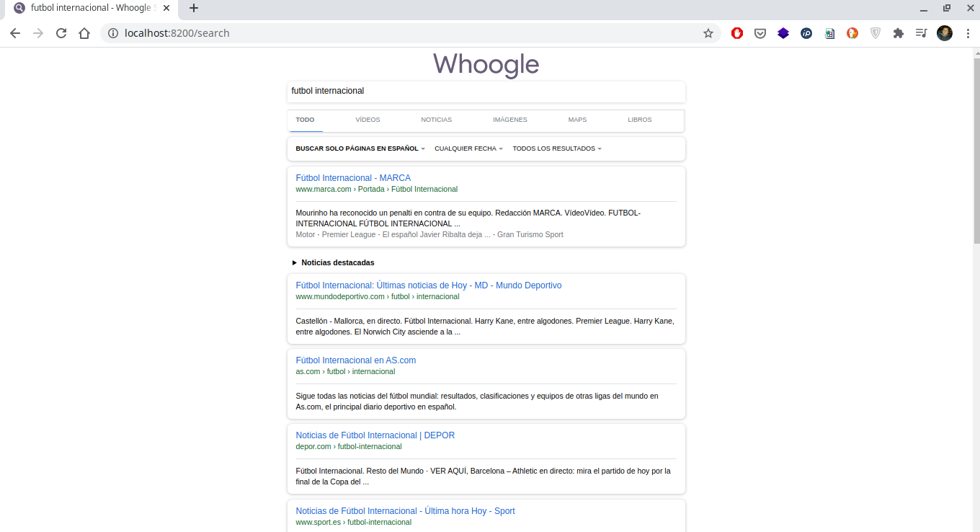Switch to the Imágenes tab

[509, 120]
